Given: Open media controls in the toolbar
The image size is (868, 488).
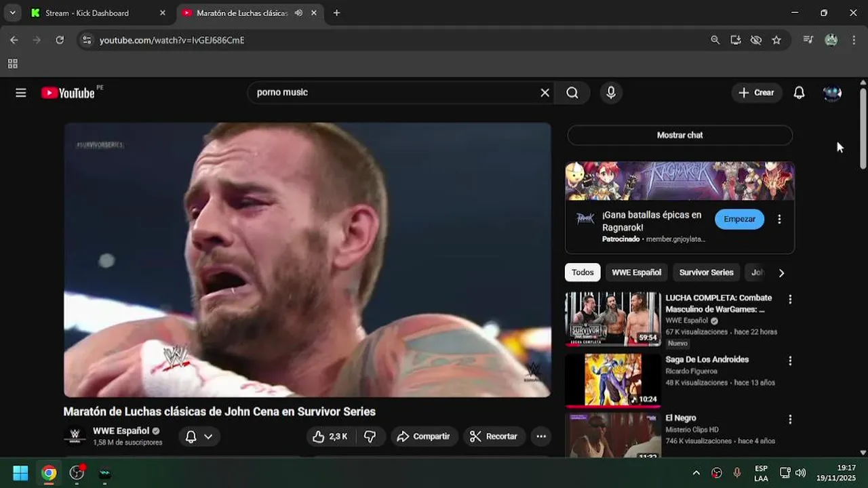Looking at the screenshot, I should [x=808, y=40].
